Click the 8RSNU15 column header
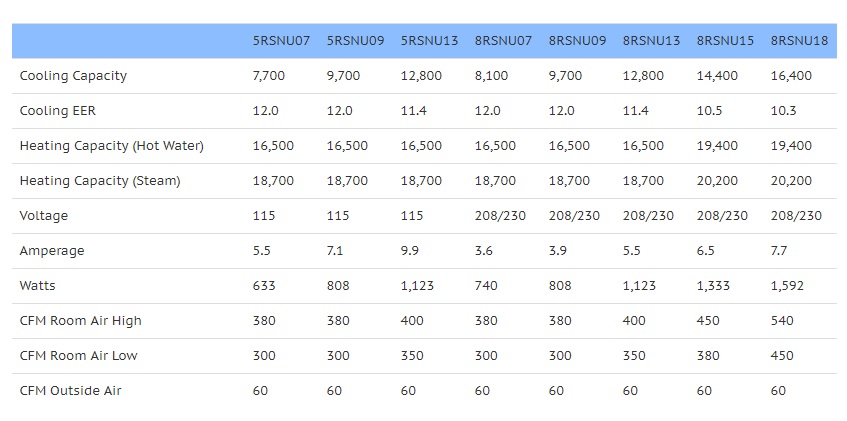Screen dimensions: 847x421 [725, 41]
